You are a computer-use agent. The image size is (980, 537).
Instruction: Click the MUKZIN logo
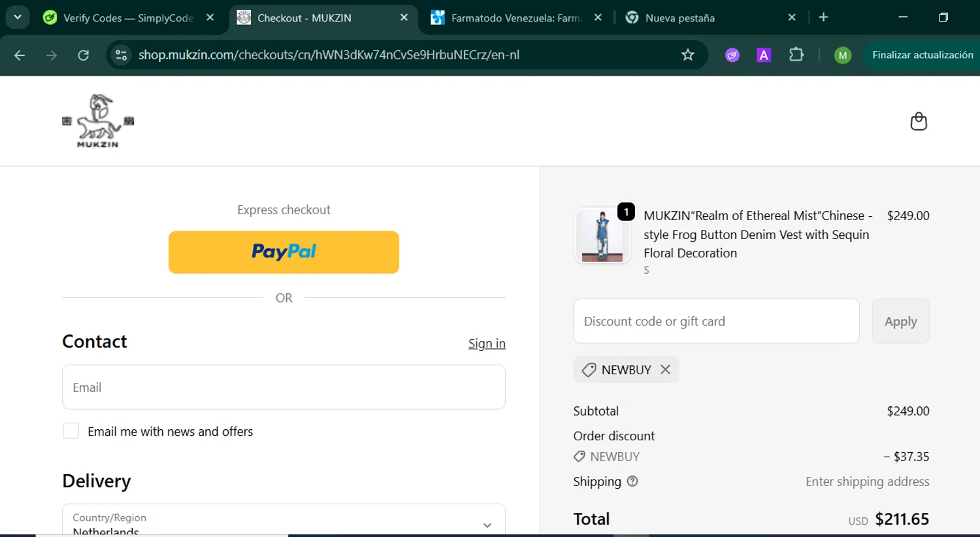pyautogui.click(x=98, y=121)
